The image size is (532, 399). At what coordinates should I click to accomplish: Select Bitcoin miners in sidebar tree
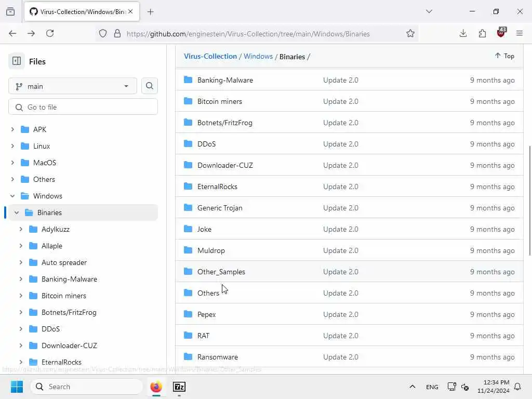click(x=64, y=296)
